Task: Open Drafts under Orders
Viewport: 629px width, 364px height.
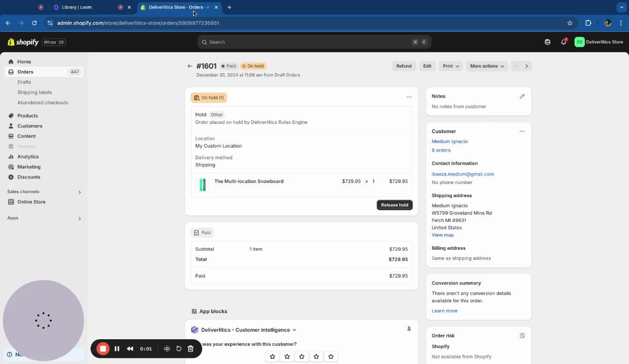Action: click(24, 82)
